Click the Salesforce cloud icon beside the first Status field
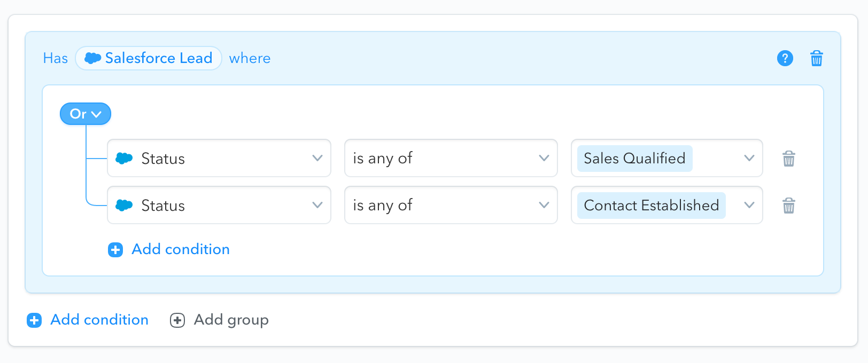Viewport: 868px width, 363px height. click(x=123, y=158)
